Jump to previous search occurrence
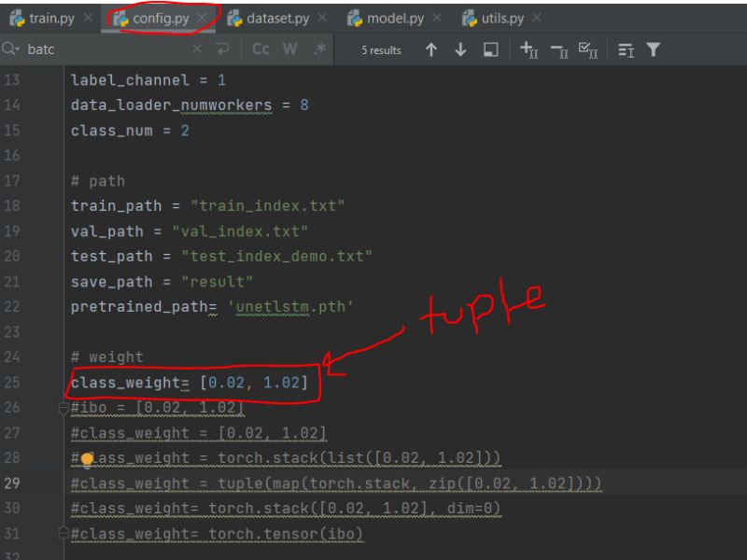This screenshot has height=560, width=747. click(x=431, y=49)
